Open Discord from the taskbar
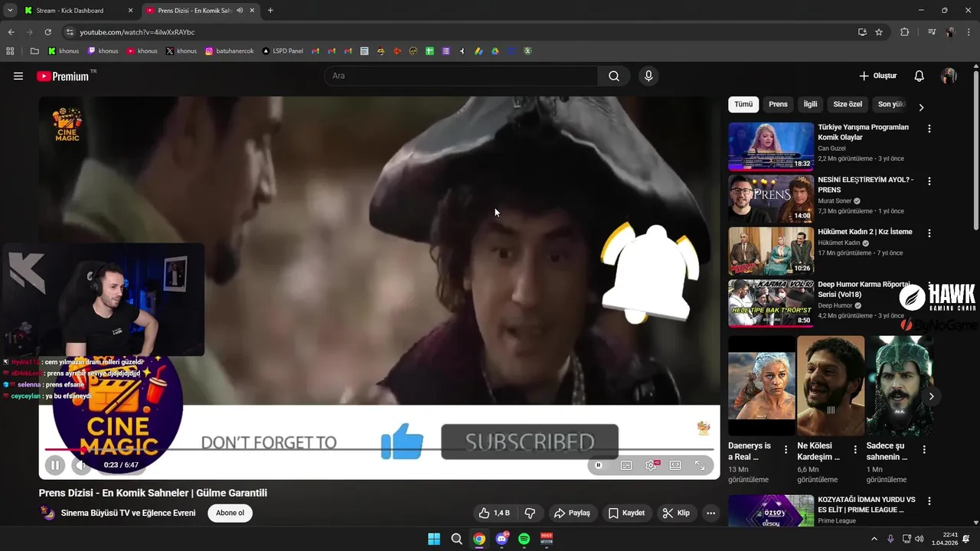The width and height of the screenshot is (980, 551). [x=501, y=539]
